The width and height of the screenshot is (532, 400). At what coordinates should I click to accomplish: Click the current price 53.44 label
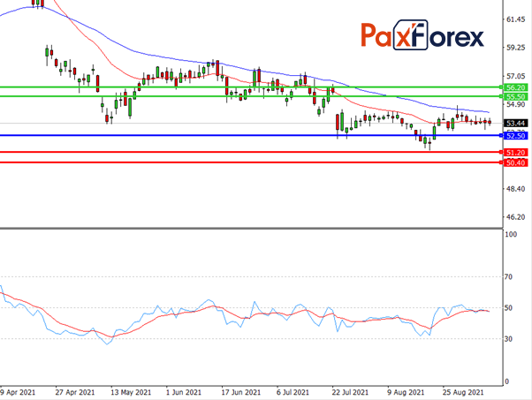tap(515, 123)
